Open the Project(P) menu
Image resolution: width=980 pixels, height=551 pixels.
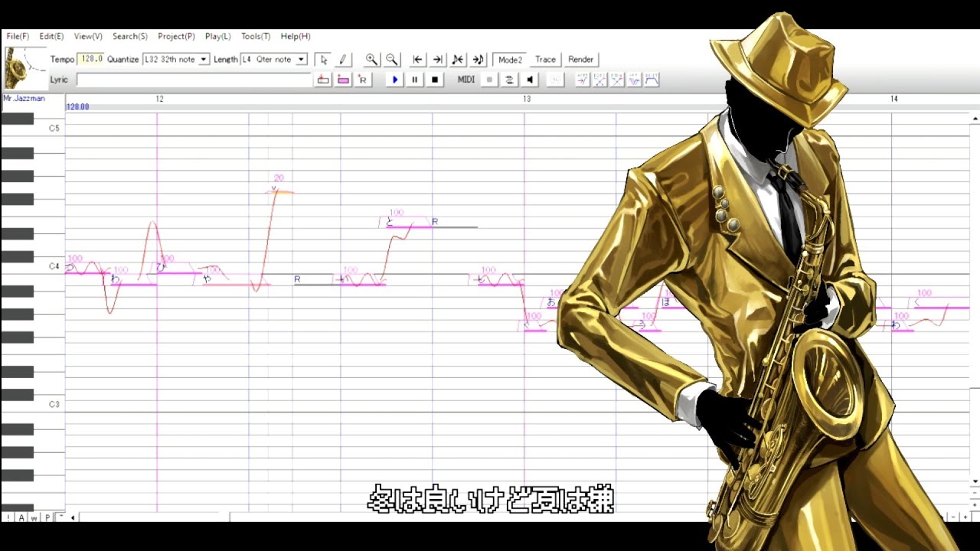[x=176, y=36]
